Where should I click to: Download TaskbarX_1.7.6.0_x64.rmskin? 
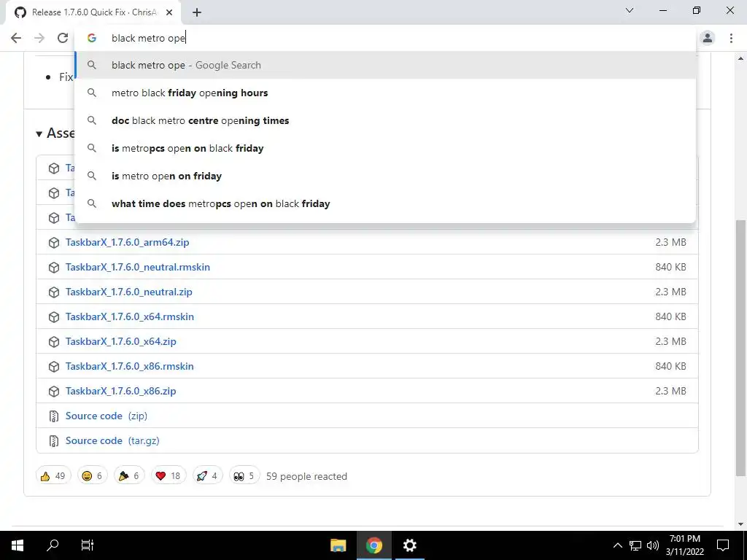point(130,316)
